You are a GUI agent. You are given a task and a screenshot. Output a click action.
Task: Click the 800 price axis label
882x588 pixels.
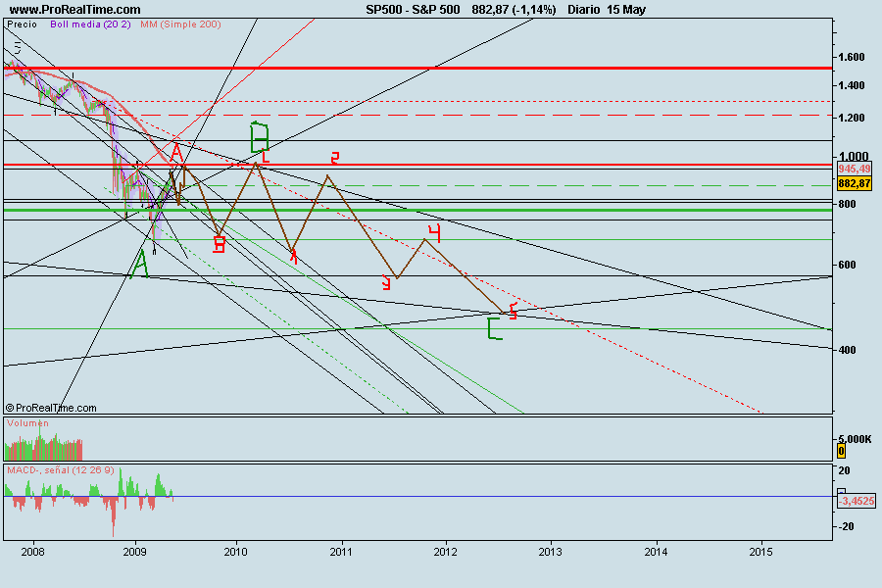tap(847, 204)
